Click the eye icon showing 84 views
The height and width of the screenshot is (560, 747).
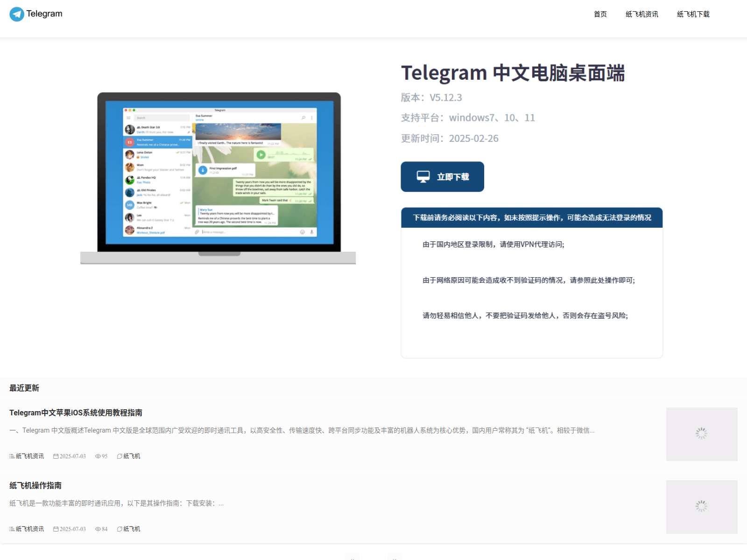click(x=98, y=529)
